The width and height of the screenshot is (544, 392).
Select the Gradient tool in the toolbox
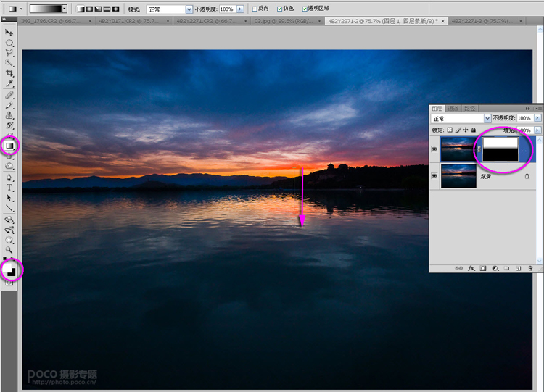(x=10, y=146)
